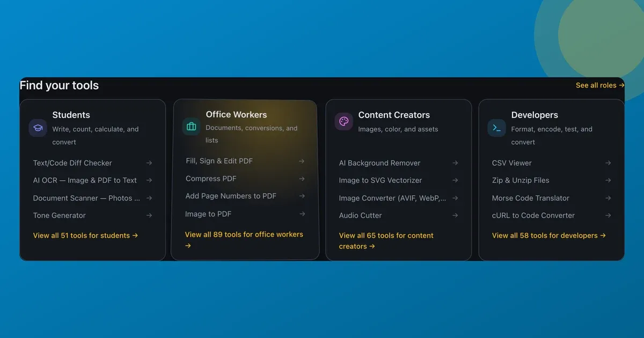The width and height of the screenshot is (644, 338).
Task: Click the Students card heading
Action: click(71, 115)
